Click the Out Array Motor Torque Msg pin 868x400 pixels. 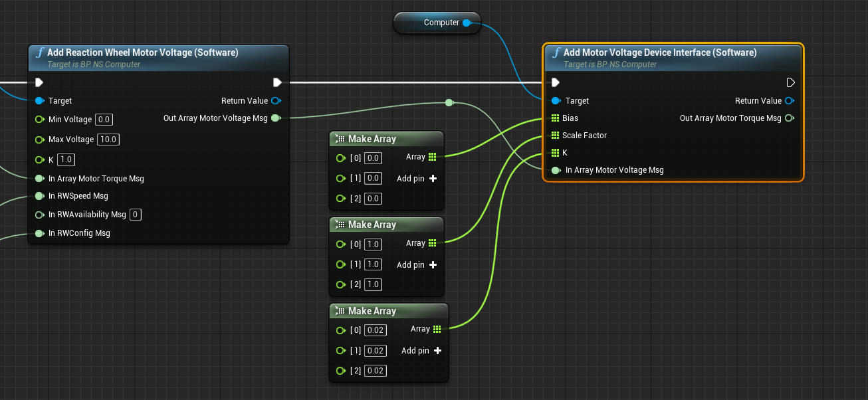coord(790,118)
